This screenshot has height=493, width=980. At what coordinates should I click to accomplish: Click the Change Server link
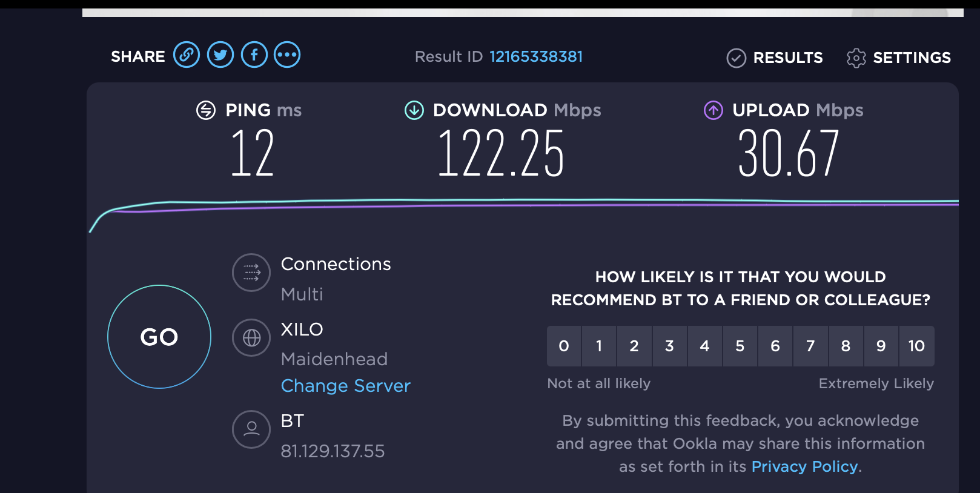tap(346, 386)
